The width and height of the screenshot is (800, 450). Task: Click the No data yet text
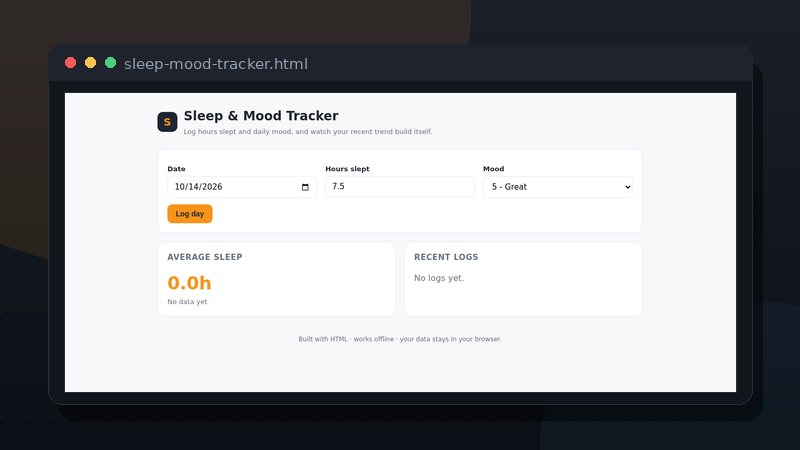click(187, 302)
